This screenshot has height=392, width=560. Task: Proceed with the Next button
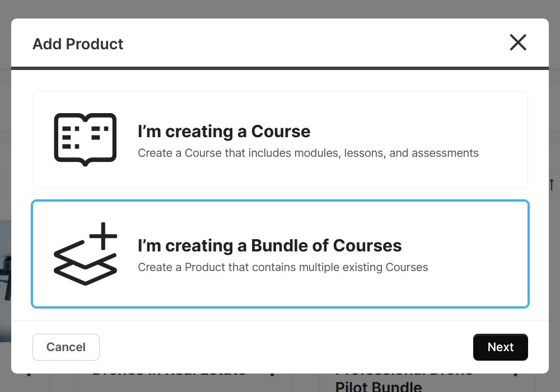pos(500,347)
